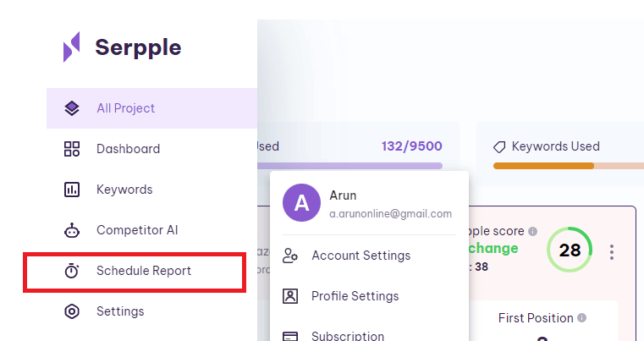Click the Serpple logo icon
Viewport: 644px width, 341px height.
[x=71, y=47]
